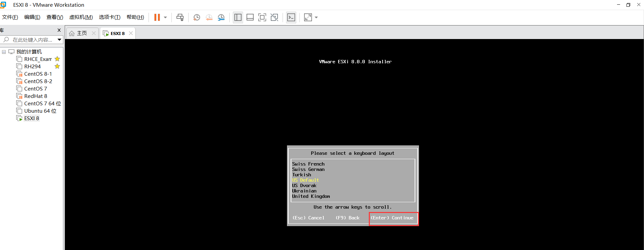Take a snapshot of this VM
The width and height of the screenshot is (644, 250).
click(197, 17)
